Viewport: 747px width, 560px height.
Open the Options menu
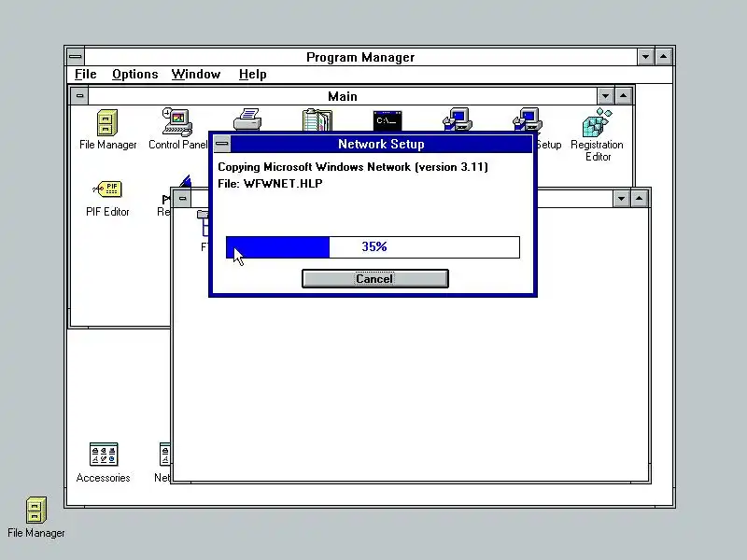pyautogui.click(x=134, y=75)
